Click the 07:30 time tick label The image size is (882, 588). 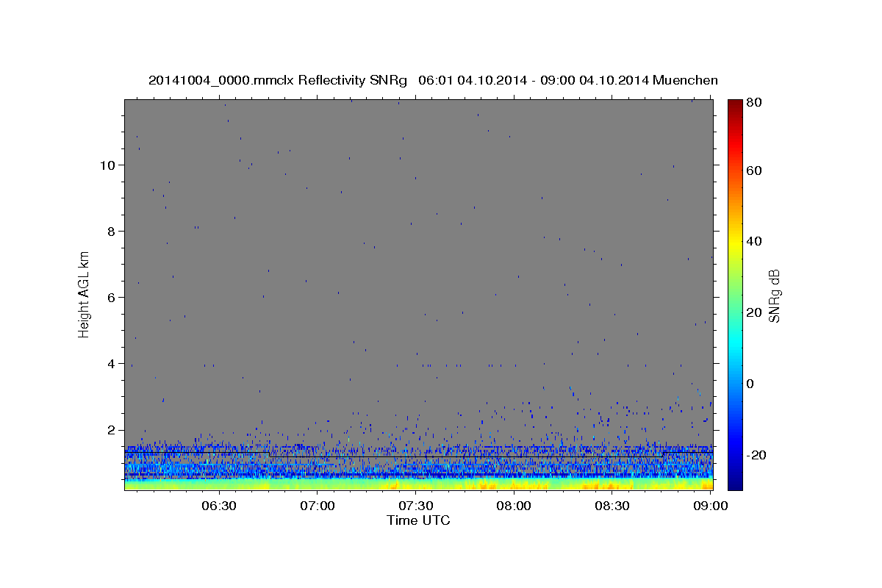click(x=416, y=506)
